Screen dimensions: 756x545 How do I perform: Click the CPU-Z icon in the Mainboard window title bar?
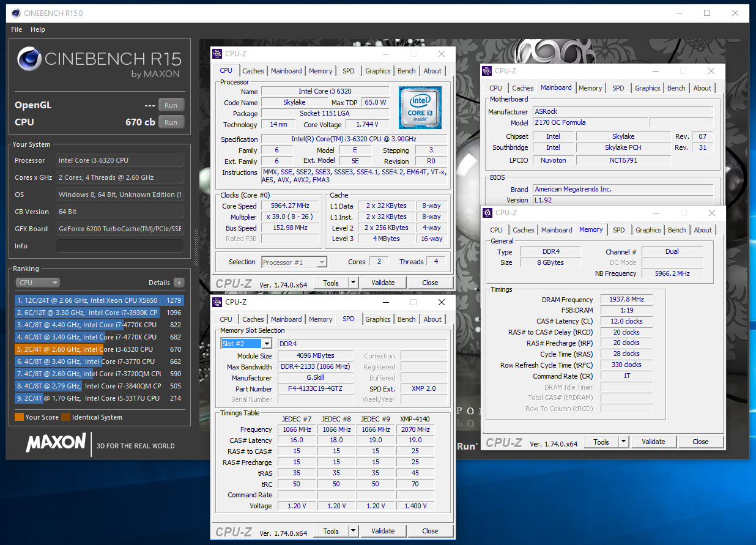point(487,71)
